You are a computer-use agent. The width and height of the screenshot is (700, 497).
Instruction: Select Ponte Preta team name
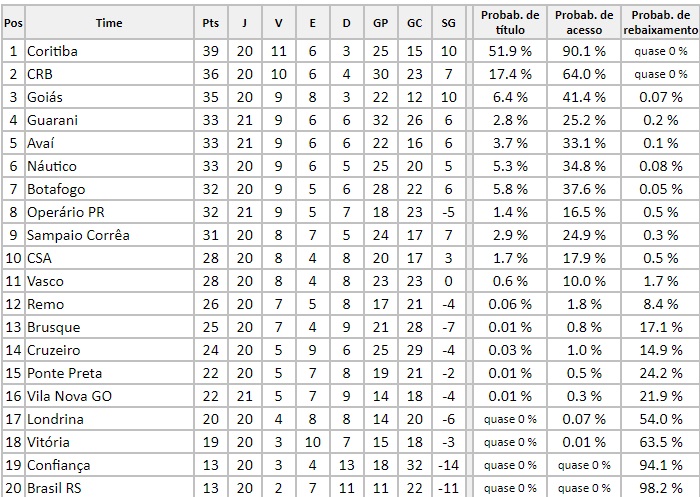click(65, 373)
